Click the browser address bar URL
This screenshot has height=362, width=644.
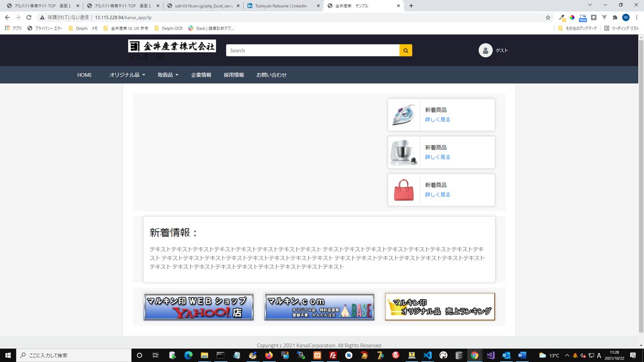click(x=123, y=17)
